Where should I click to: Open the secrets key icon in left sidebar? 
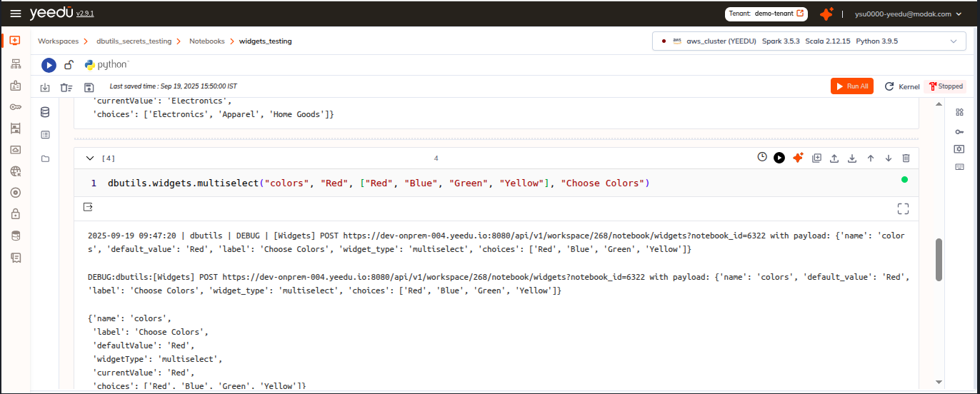pos(16,107)
